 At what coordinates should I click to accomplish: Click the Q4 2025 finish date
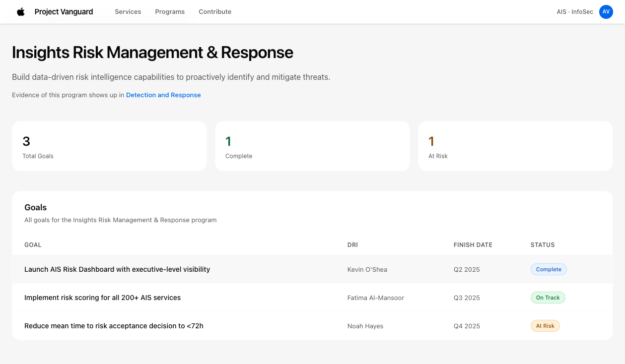[x=467, y=326]
